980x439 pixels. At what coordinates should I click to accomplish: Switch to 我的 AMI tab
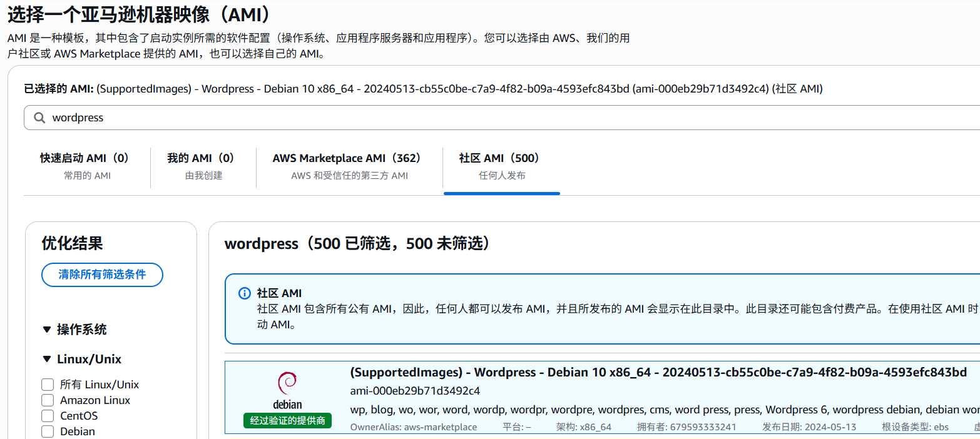[x=203, y=166]
